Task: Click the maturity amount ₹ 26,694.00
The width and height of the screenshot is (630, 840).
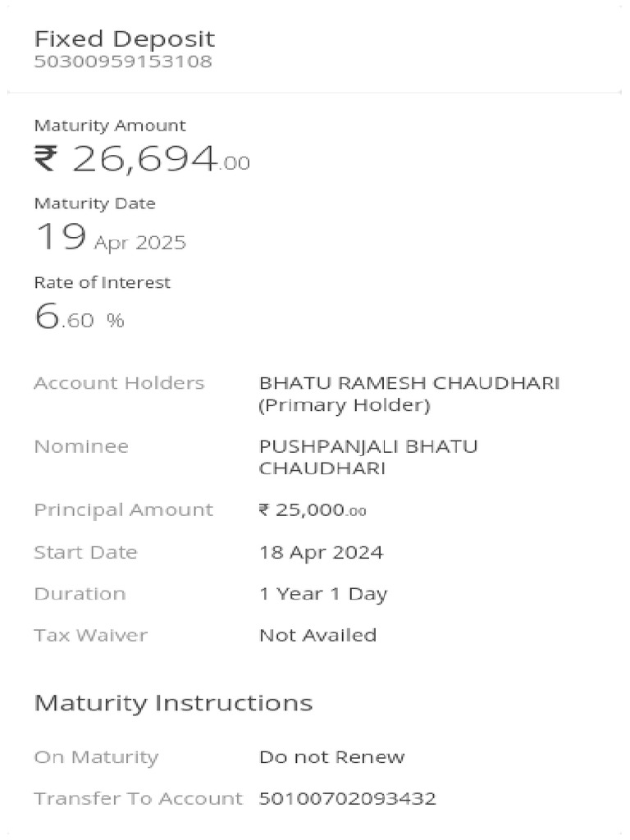Action: 142,159
